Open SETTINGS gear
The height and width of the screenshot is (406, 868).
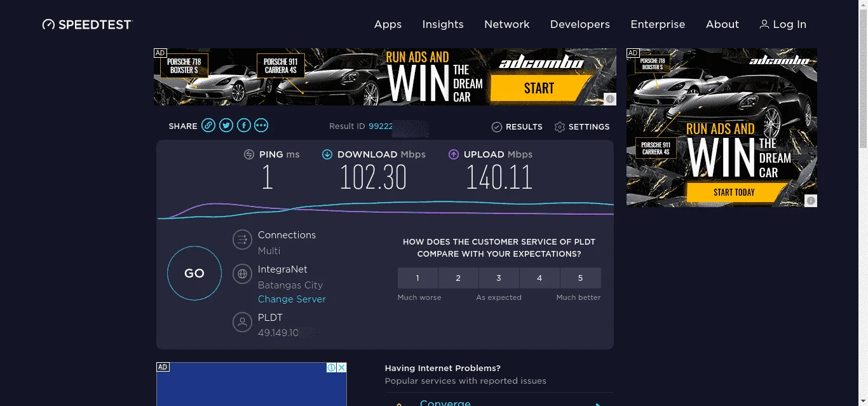tap(582, 127)
